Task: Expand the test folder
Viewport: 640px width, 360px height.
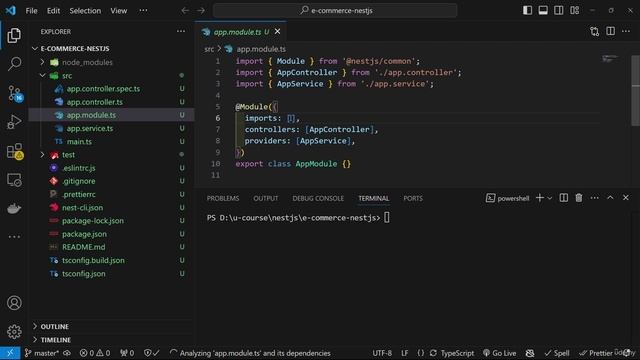Action: (x=42, y=155)
